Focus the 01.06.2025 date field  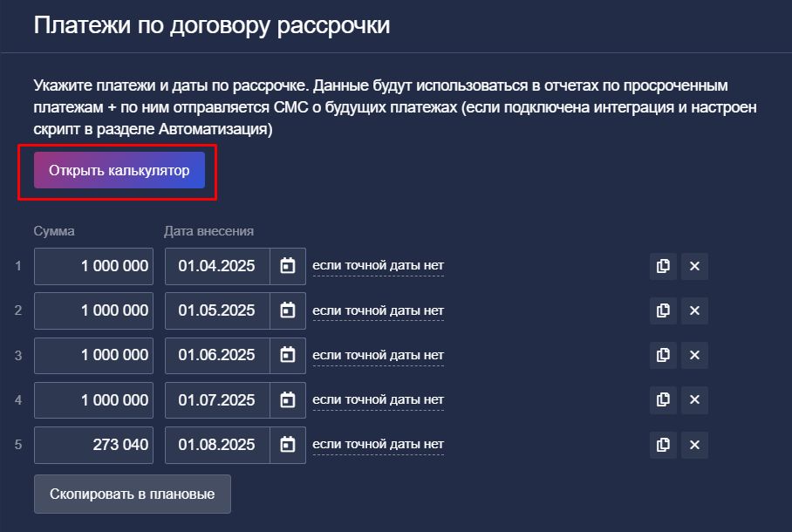[x=217, y=355]
